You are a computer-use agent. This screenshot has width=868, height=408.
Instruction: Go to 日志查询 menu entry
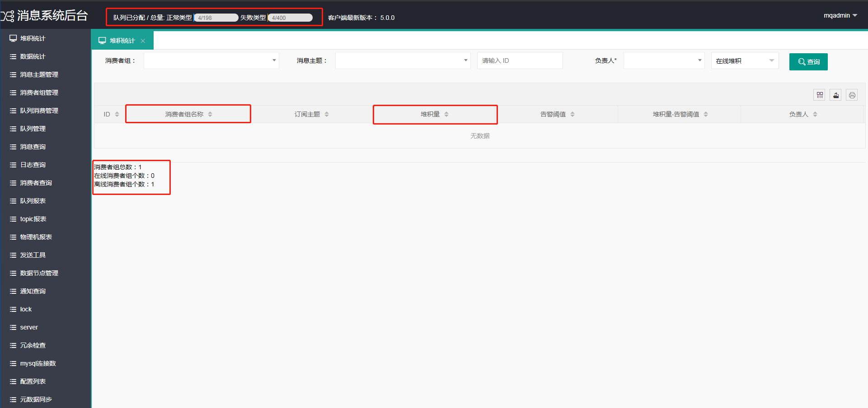click(45, 165)
